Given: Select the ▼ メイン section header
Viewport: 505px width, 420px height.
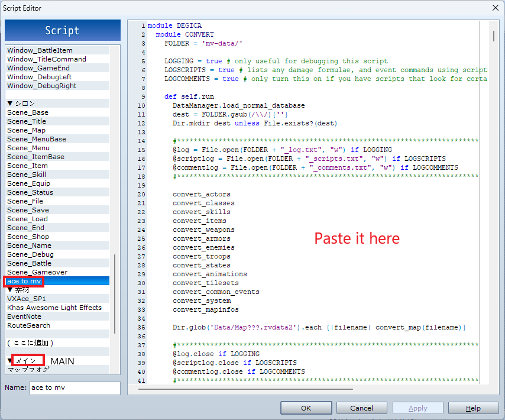Looking at the screenshot, I should click(57, 360).
